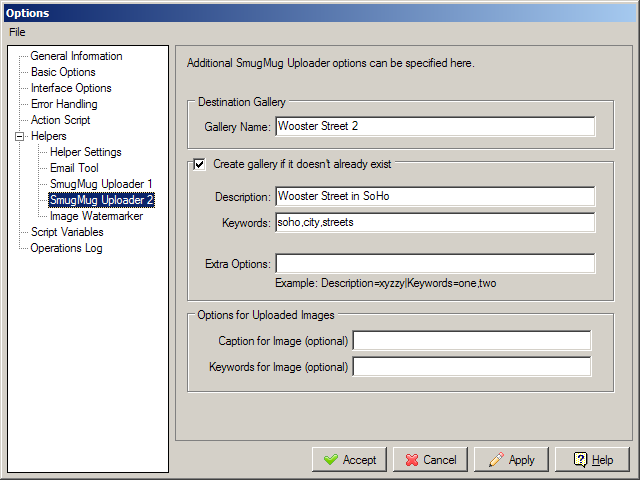The height and width of the screenshot is (480, 640).
Task: Click the pencil Apply icon
Action: [496, 460]
